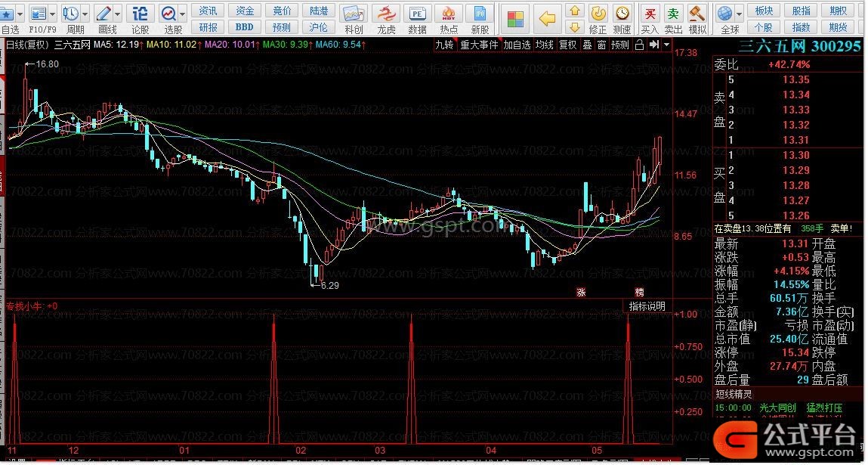
Task: Open the 全球 global markets globe icon
Action: click(724, 14)
